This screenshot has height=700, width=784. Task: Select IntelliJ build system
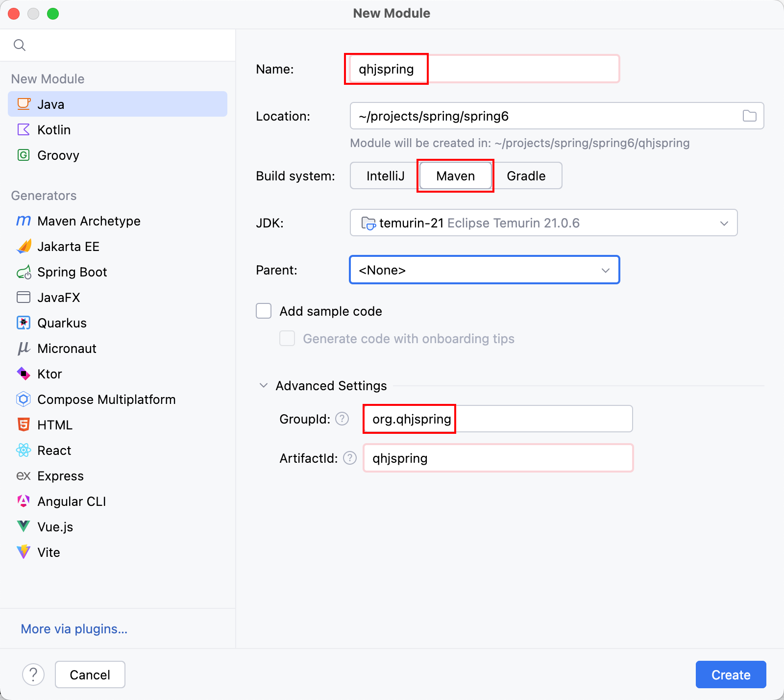coord(385,175)
